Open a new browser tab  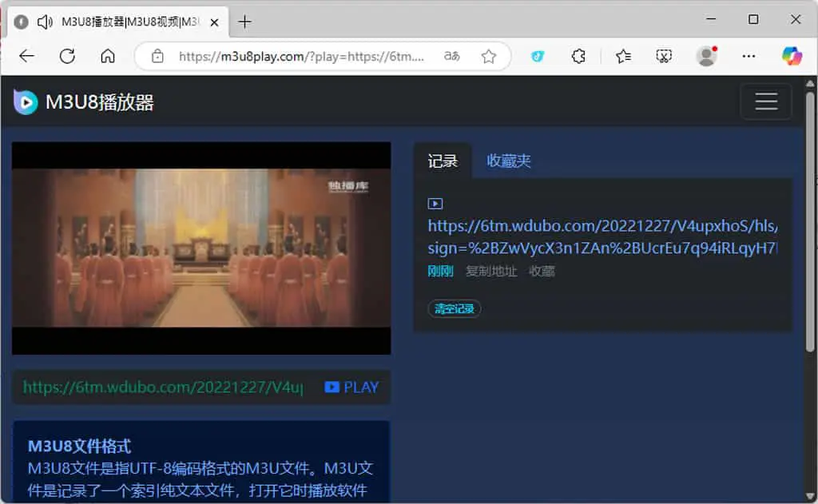tap(244, 22)
